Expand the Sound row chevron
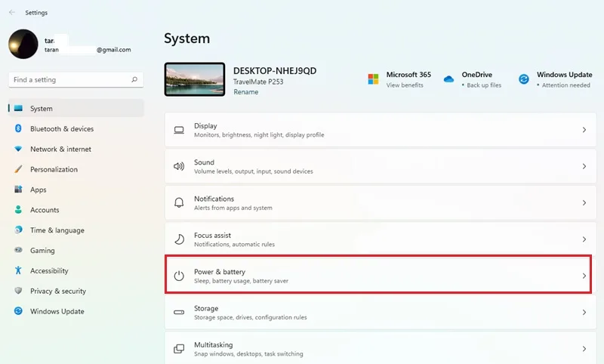604x364 pixels. coord(584,166)
